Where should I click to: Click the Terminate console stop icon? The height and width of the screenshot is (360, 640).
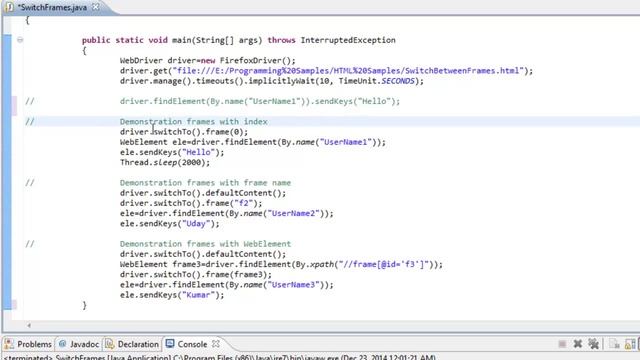[562, 344]
